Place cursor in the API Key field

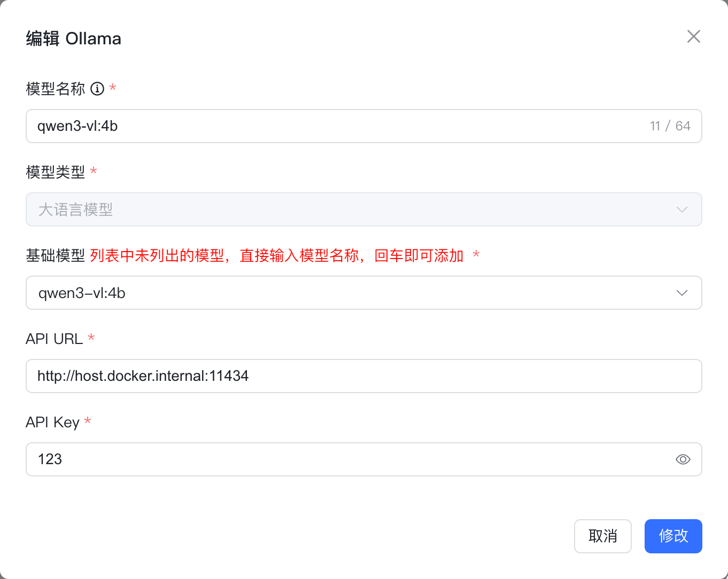point(347,459)
